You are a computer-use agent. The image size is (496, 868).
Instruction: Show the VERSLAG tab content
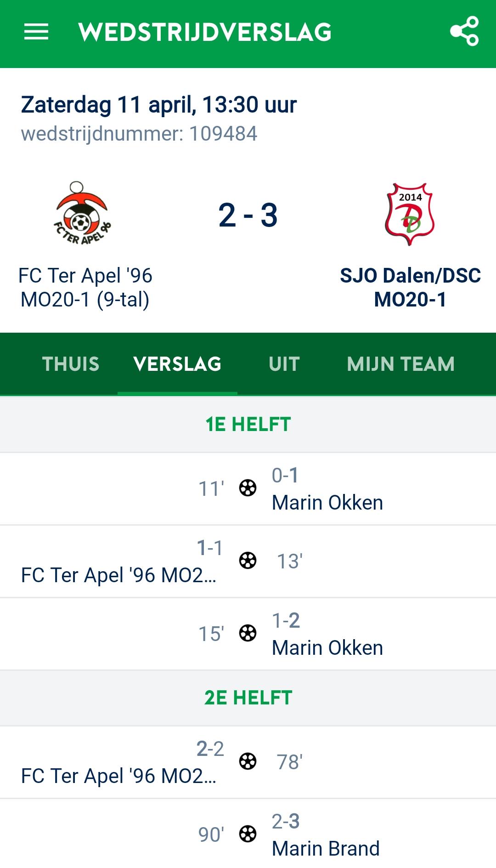[177, 364]
